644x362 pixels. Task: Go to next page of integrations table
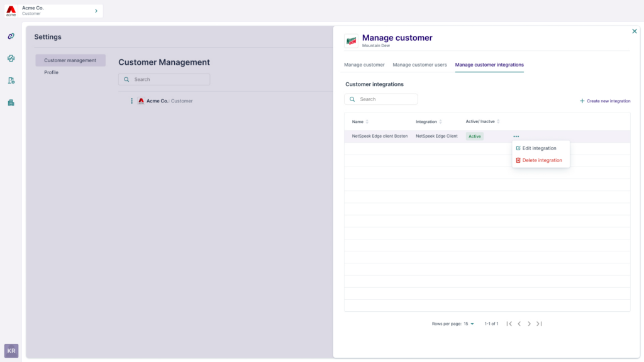tap(529, 324)
